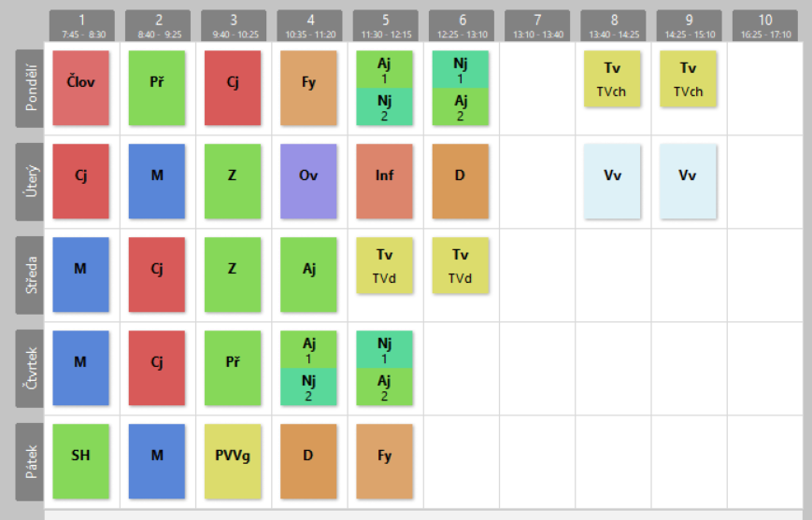Select the Tv TVch lesson in period 9

pos(688,78)
